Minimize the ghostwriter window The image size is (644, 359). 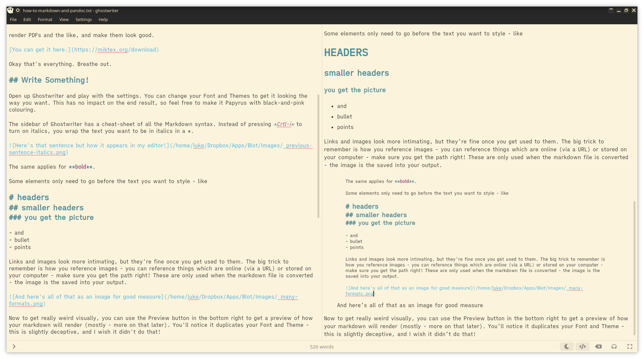click(619, 11)
